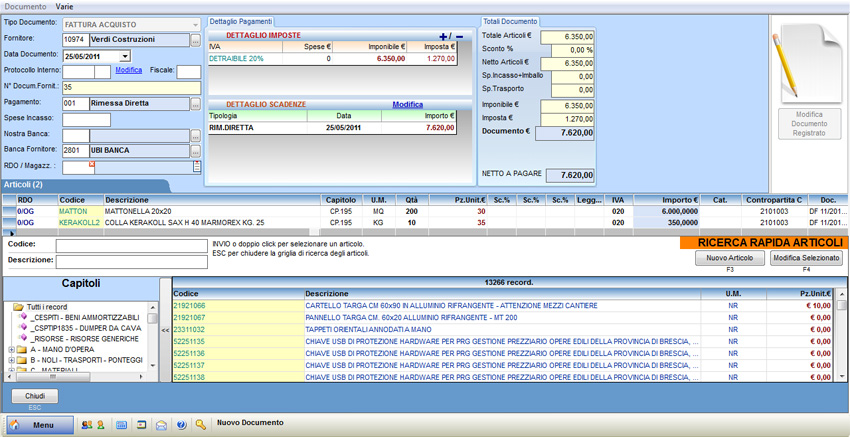
Task: Expand the A - MANO D'OPERA tree node
Action: coord(11,349)
